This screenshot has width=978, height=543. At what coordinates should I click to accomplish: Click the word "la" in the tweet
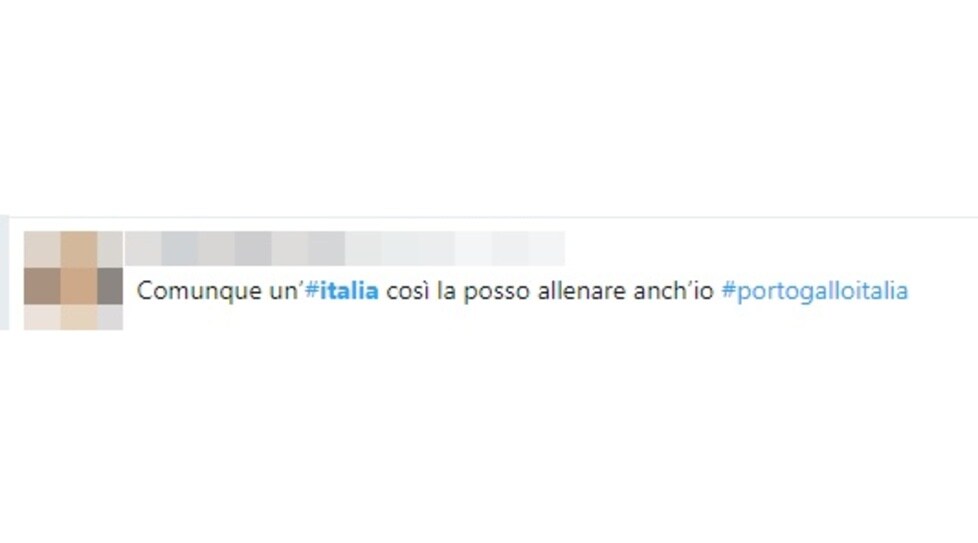[x=446, y=291]
